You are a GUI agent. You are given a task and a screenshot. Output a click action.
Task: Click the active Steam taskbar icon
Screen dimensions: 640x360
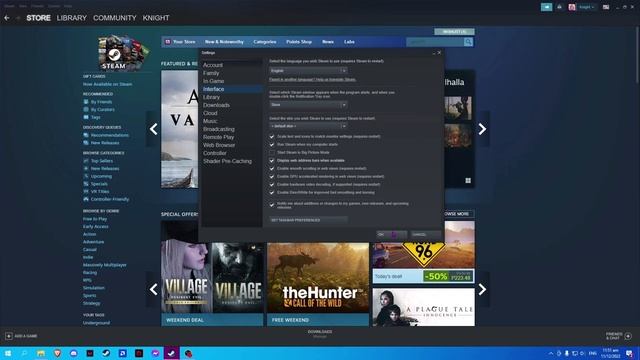(x=171, y=353)
